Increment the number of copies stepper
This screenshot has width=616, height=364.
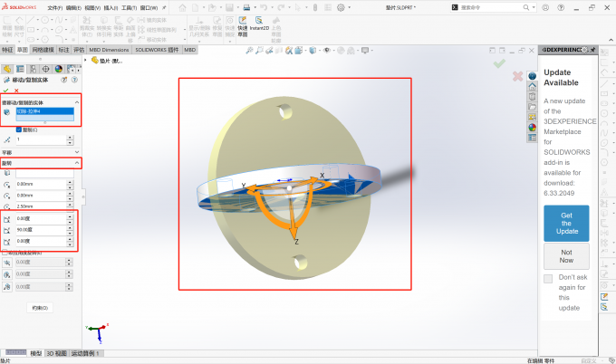click(70, 138)
